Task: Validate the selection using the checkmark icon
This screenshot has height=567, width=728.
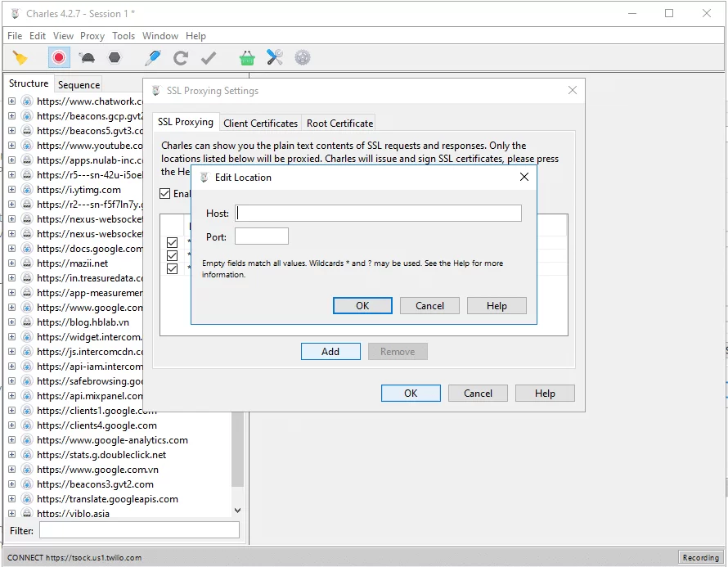Action: 208,57
